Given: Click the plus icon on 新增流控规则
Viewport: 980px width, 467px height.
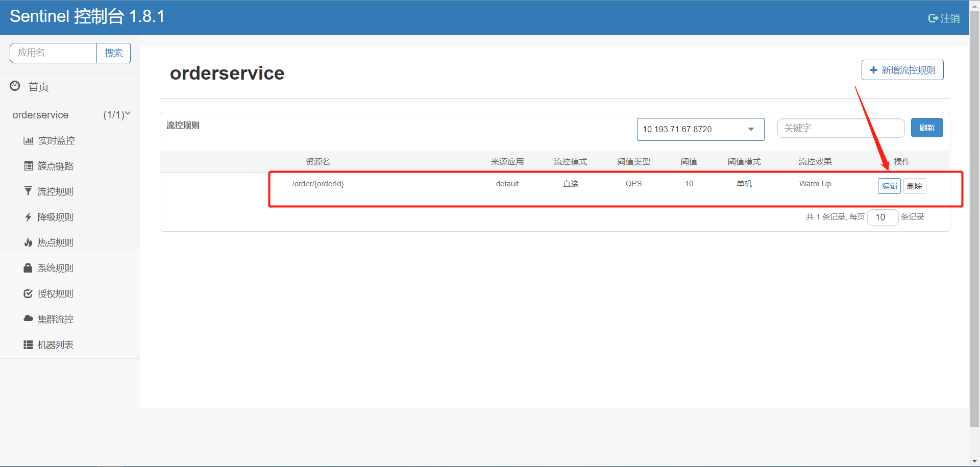Looking at the screenshot, I should (873, 70).
